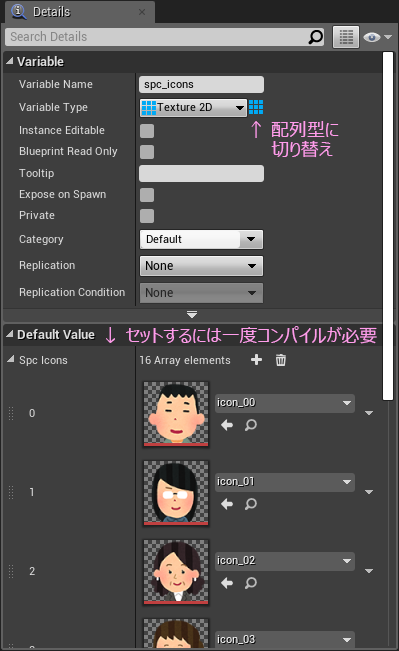Open element 1 options arrow menu
399x651 pixels.
click(x=369, y=492)
